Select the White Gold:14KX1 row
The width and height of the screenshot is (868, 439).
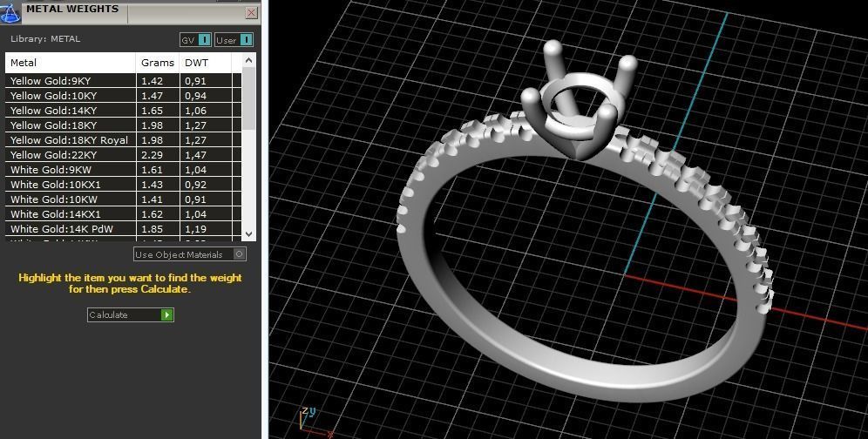coord(124,214)
